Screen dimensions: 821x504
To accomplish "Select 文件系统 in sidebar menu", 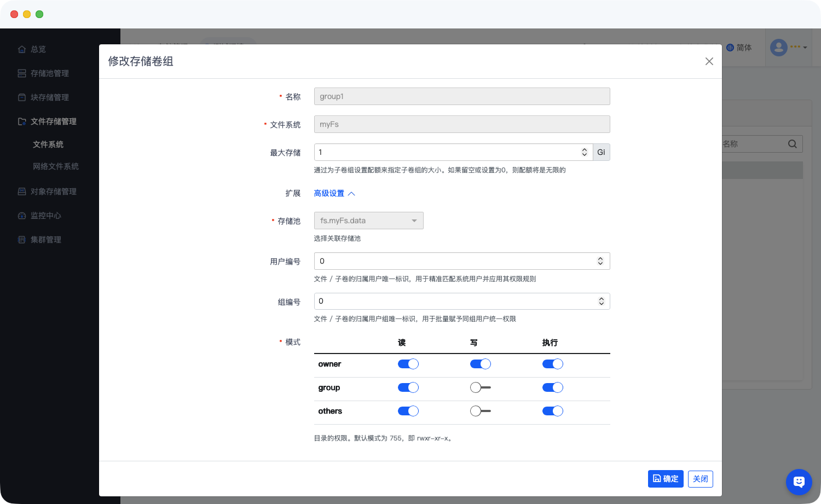I will [48, 144].
